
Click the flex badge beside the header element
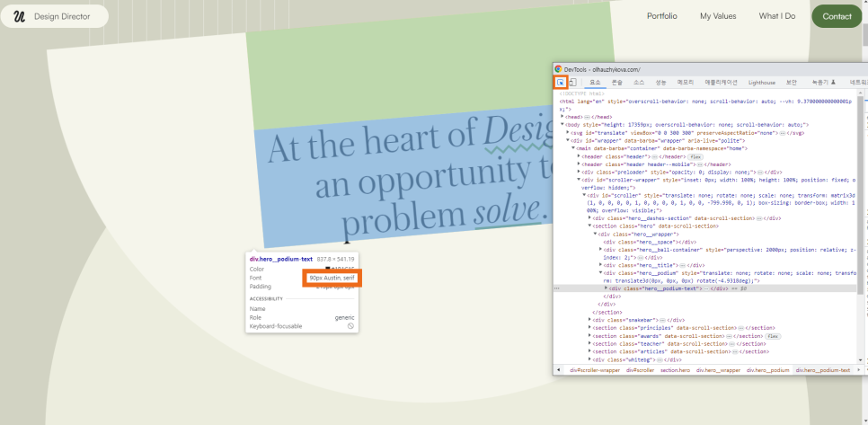click(695, 156)
